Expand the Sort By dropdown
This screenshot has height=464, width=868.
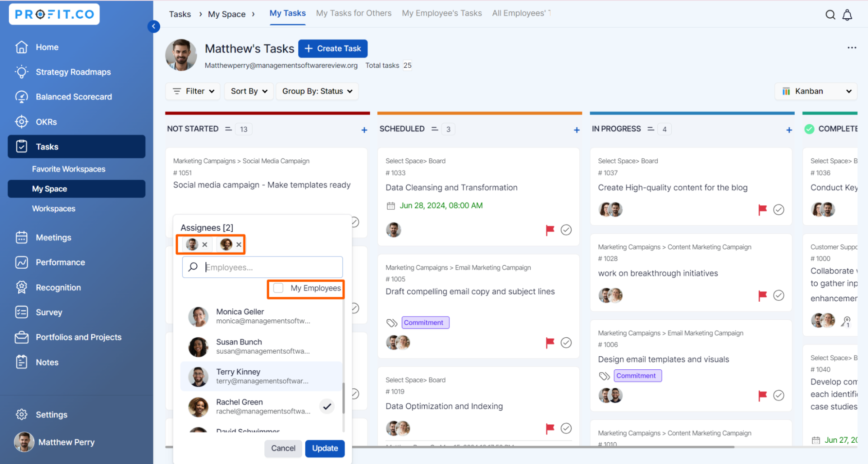[249, 91]
